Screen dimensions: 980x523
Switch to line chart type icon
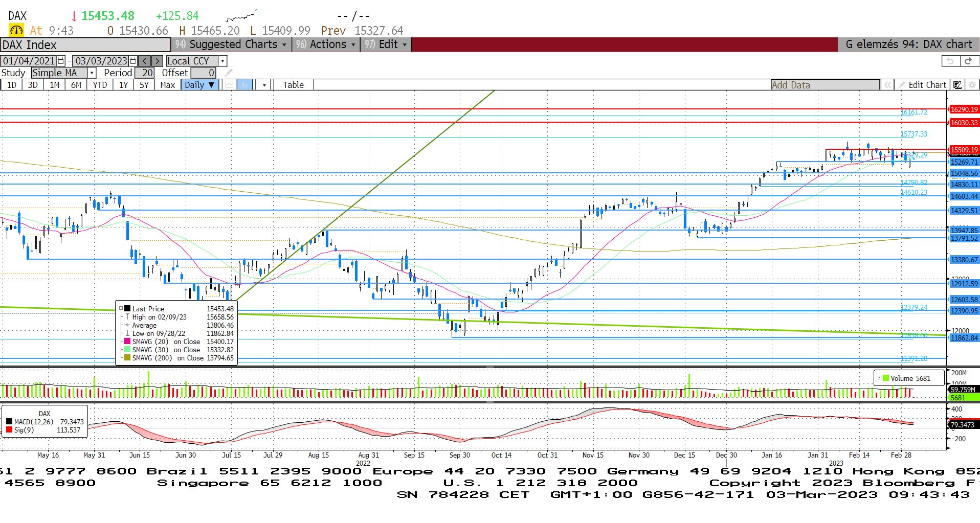pos(230,85)
